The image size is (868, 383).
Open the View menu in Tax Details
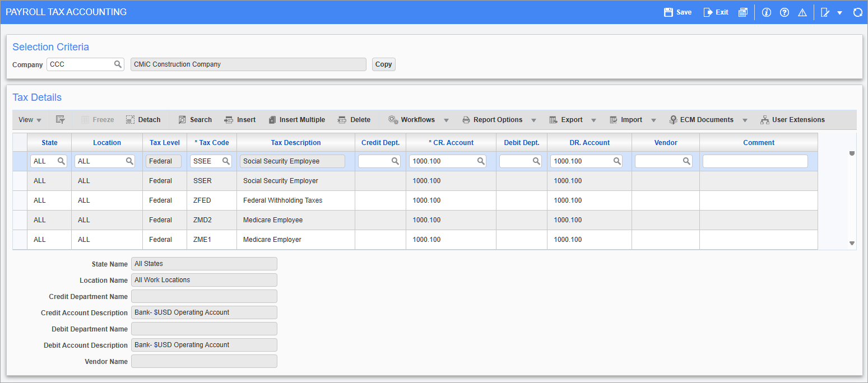pyautogui.click(x=30, y=120)
